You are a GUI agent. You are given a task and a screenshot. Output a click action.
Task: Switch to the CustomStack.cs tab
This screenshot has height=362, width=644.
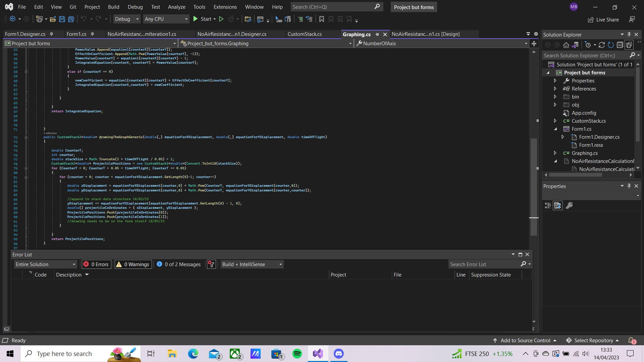(x=304, y=34)
